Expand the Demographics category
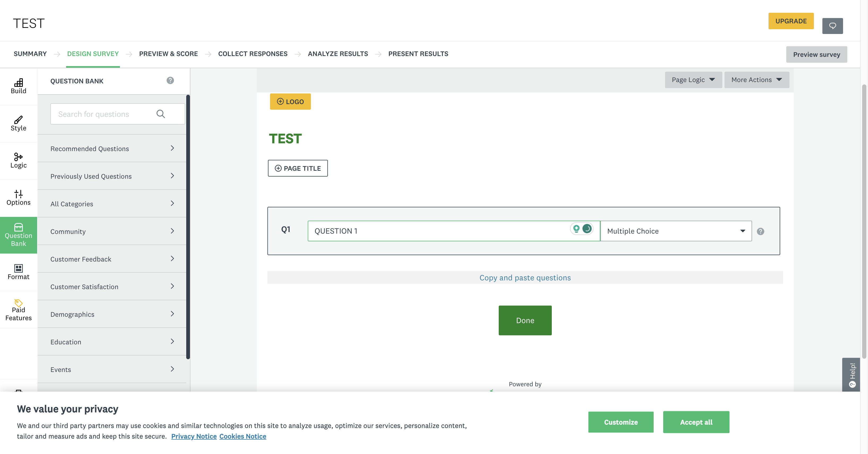The image size is (868, 454). point(112,314)
